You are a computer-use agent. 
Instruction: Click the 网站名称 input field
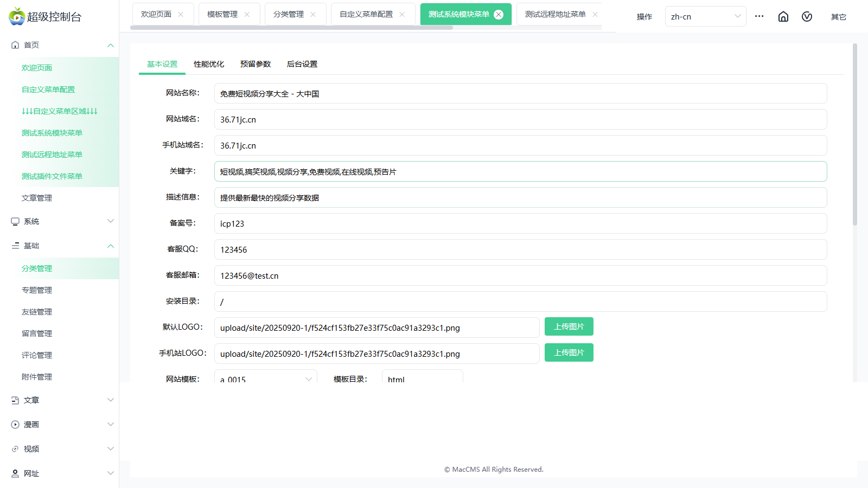(520, 93)
